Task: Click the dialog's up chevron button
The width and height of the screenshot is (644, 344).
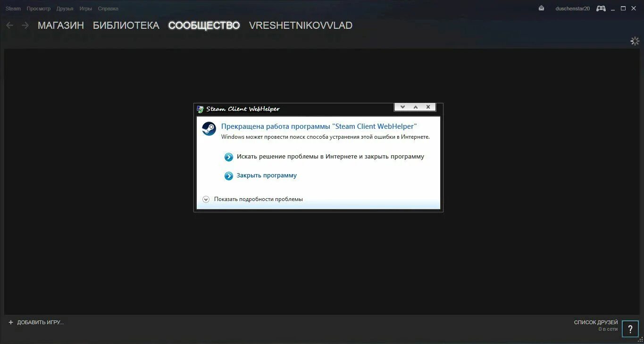Action: click(416, 107)
